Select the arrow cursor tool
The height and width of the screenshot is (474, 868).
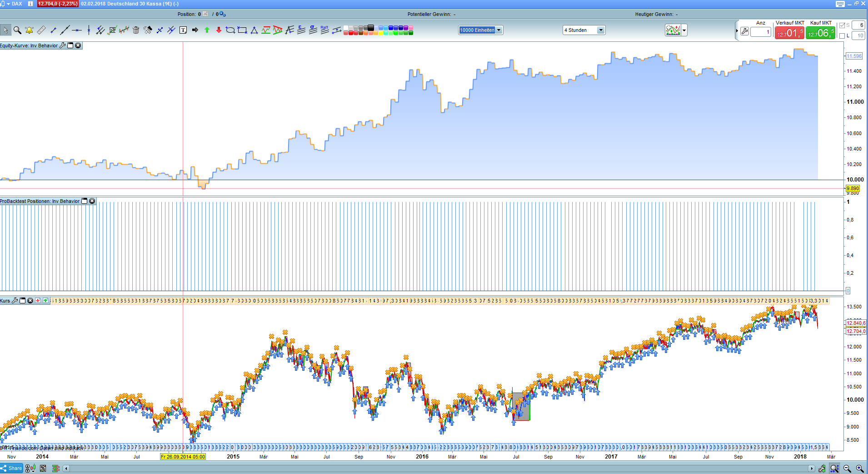5,30
